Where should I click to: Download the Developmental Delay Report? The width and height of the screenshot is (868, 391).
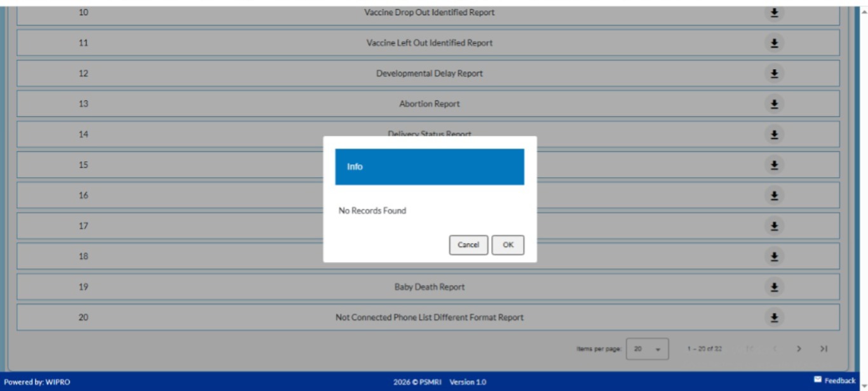coord(774,74)
